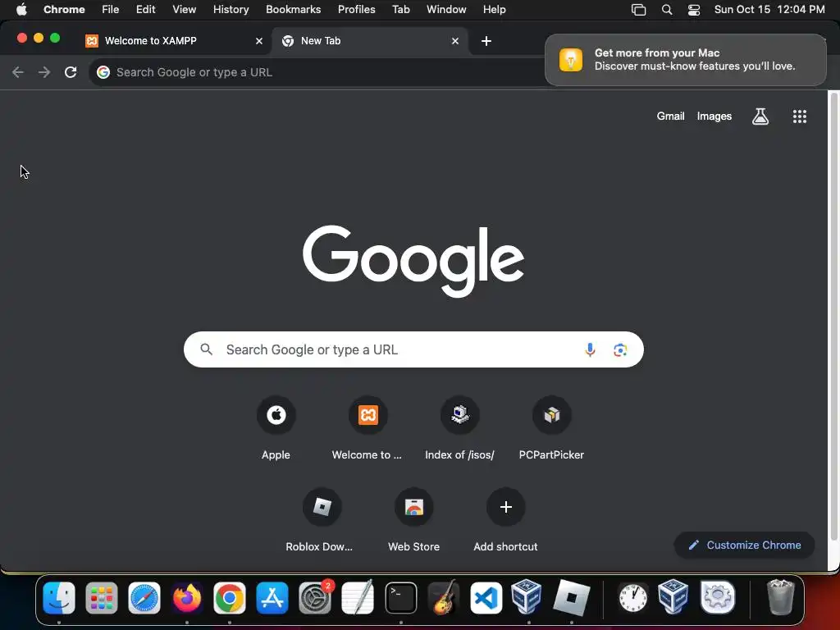
Task: Open TextEdit from the dock
Action: tap(358, 598)
